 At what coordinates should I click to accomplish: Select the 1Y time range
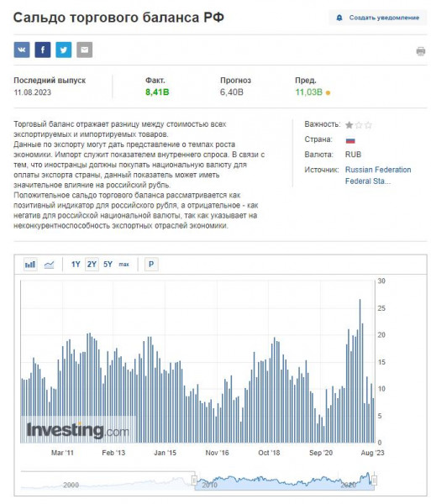pyautogui.click(x=76, y=265)
